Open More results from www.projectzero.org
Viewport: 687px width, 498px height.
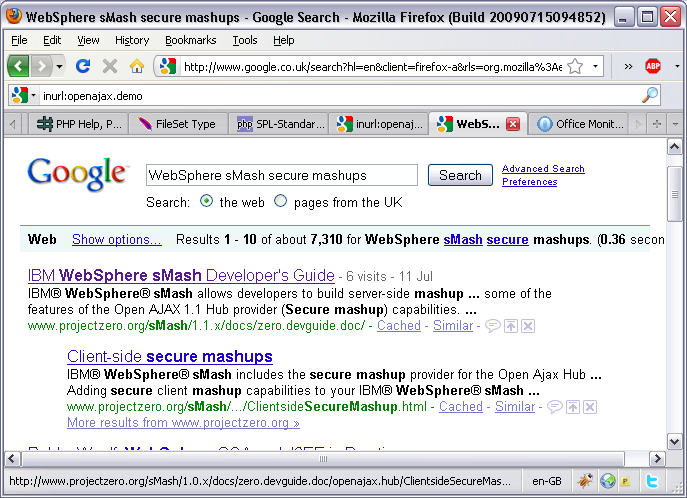183,423
